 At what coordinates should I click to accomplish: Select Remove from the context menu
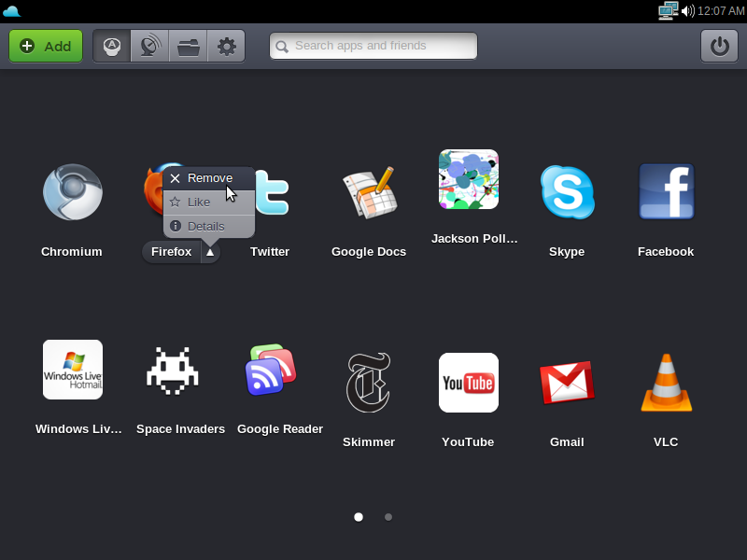209,178
